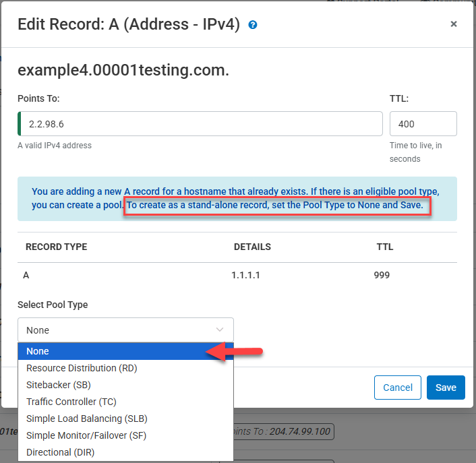Click the highlighted stand-alone record instruction text

277,205
